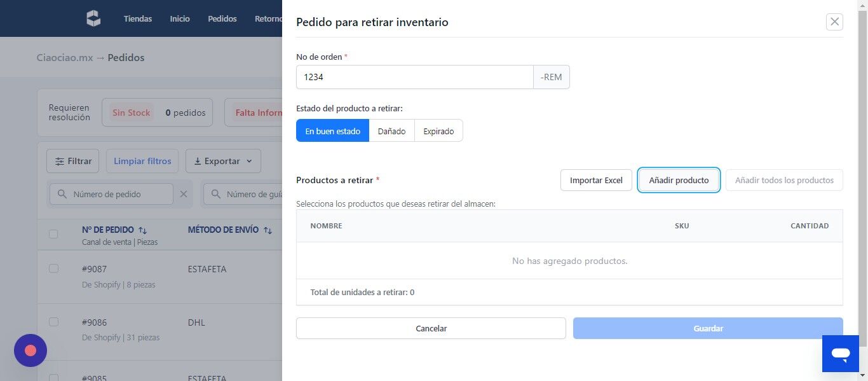Clear the Número de pedido search with X
Screen dimensions: 868x381
pyautogui.click(x=184, y=194)
